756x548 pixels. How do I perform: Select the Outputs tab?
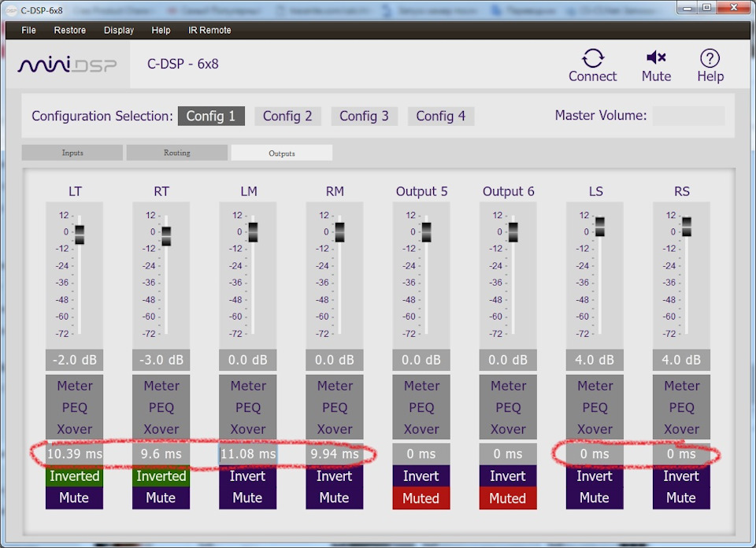tap(282, 153)
